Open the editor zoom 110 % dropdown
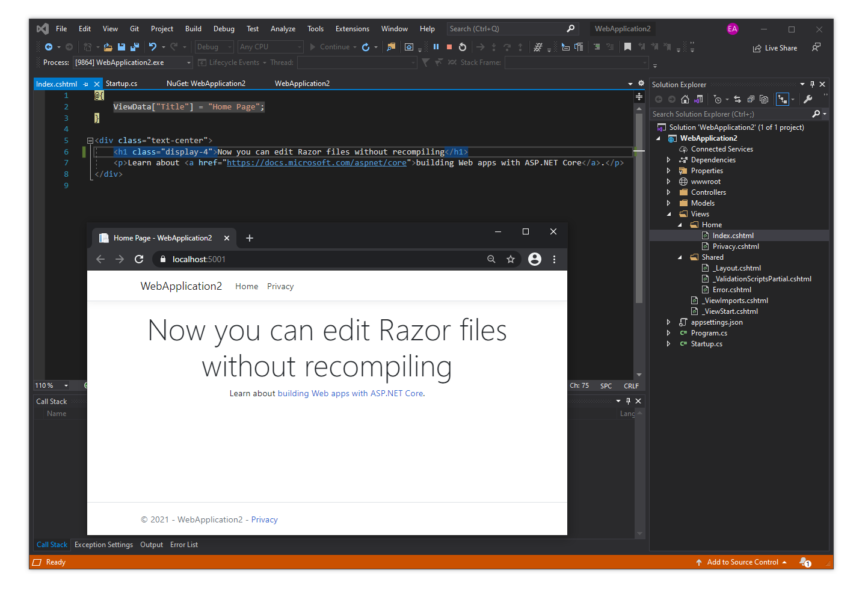 click(66, 385)
